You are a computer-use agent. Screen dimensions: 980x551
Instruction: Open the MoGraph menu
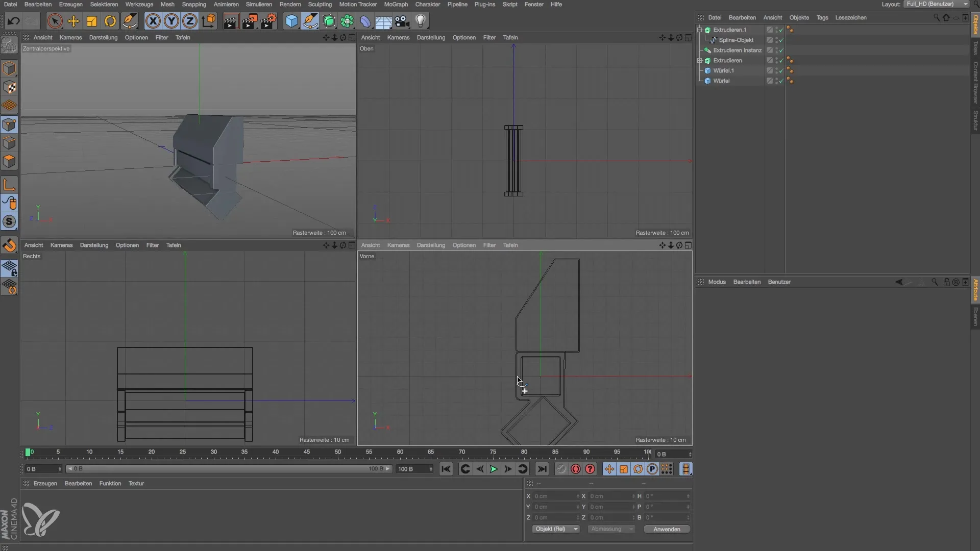point(396,4)
